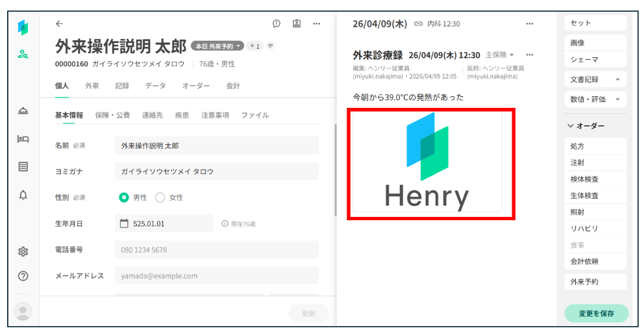
Task: Open the 主保険 dropdown
Action: pyautogui.click(x=500, y=55)
